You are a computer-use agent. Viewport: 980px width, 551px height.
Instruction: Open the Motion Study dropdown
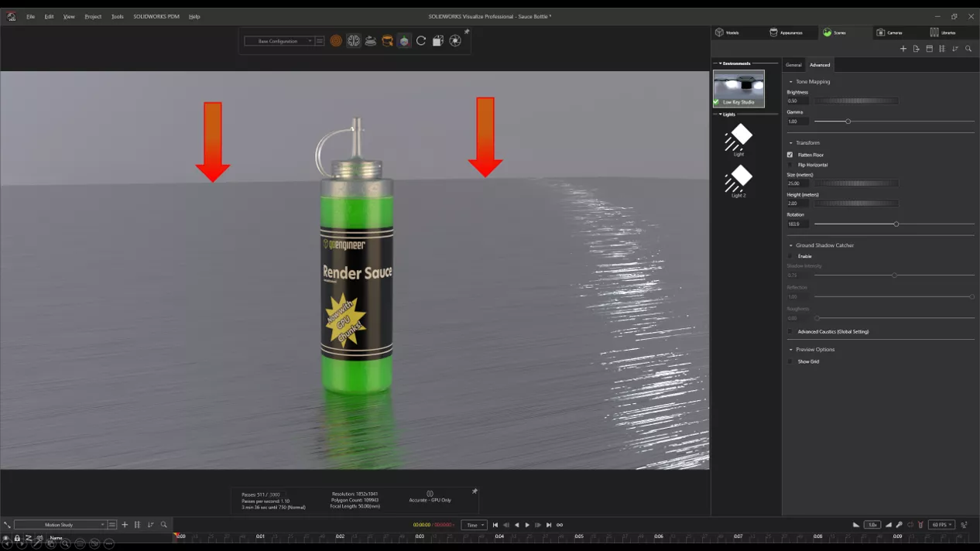click(60, 525)
